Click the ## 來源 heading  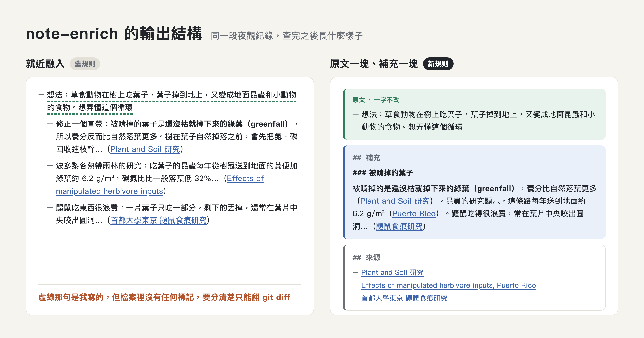tap(366, 257)
